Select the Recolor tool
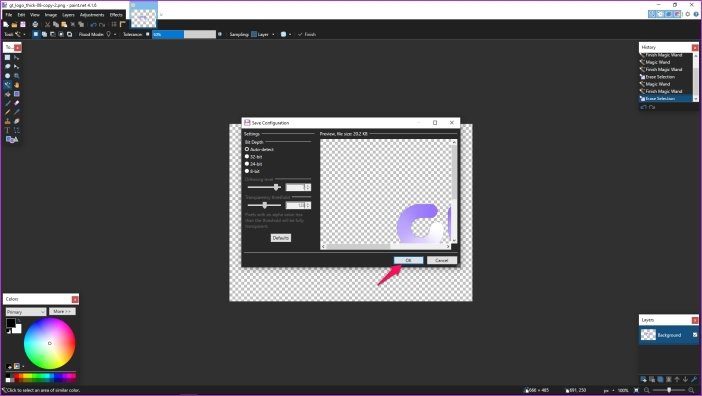This screenshot has width=702, height=396. click(17, 121)
